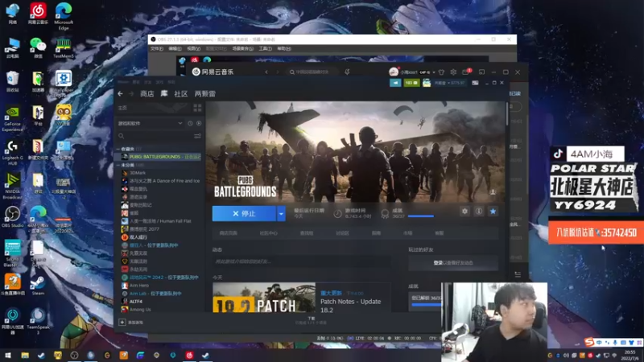The height and width of the screenshot is (362, 644).
Task: Open File Explorer from the taskbar
Action: coord(25,356)
